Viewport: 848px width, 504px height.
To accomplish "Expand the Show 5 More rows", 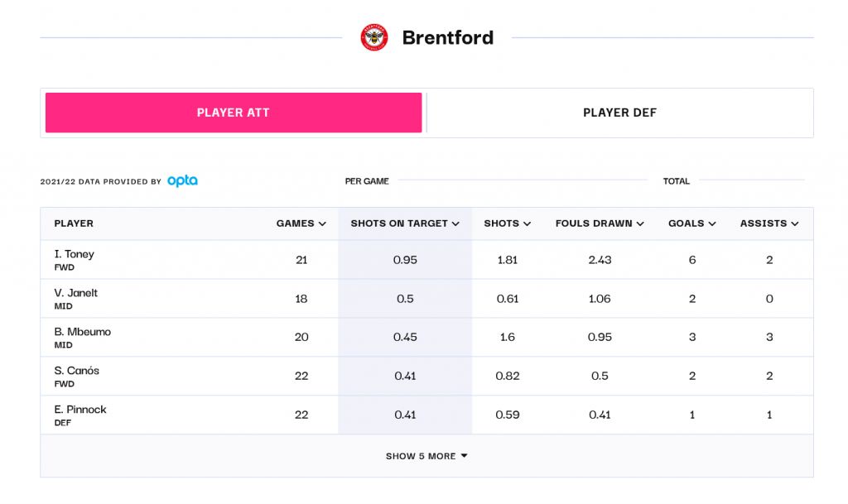I will point(426,456).
